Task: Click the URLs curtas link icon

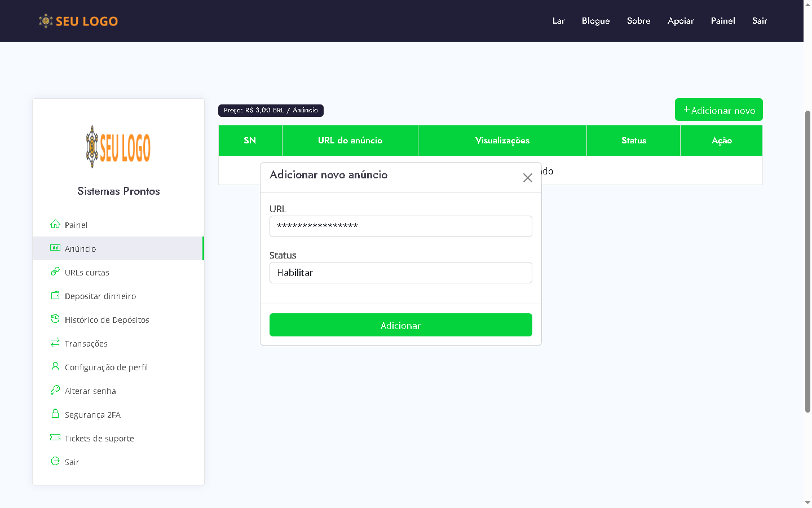Action: 55,271
